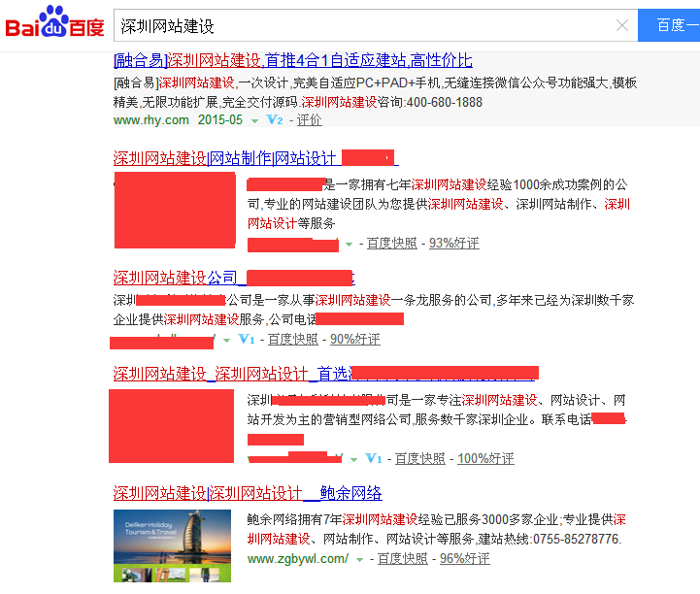Click the phone number text 400-680-1888

tap(445, 102)
